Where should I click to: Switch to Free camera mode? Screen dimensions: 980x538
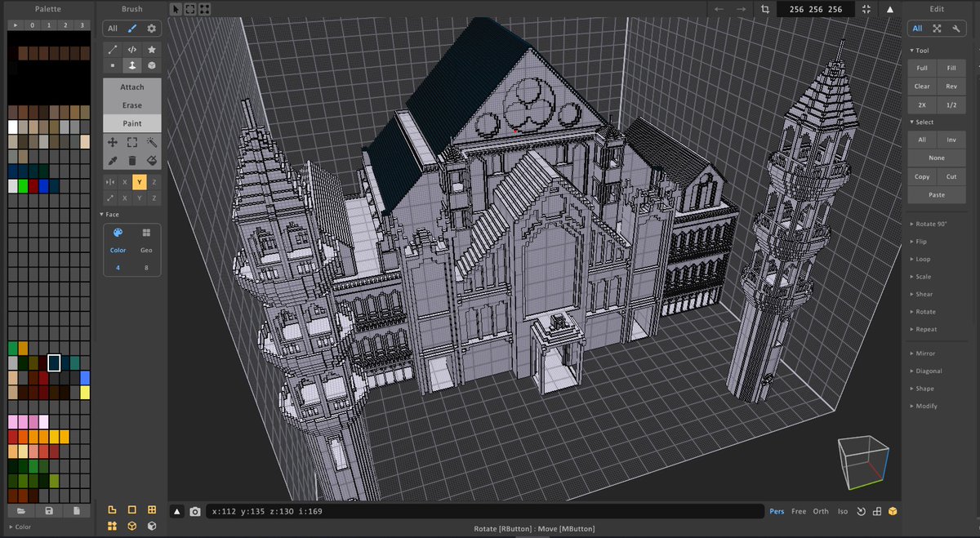(x=799, y=511)
